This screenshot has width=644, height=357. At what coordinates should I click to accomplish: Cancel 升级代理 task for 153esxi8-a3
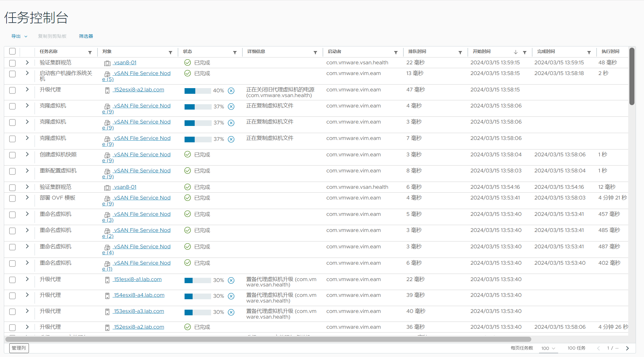coord(231,312)
